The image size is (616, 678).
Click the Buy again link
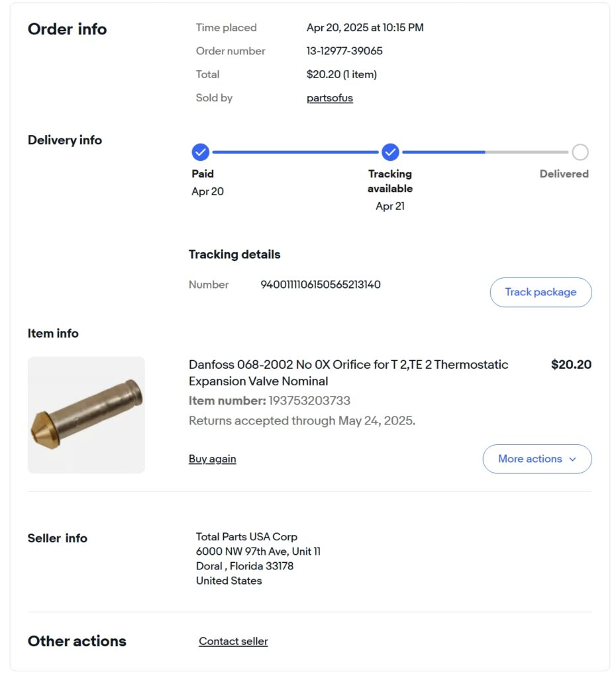pyautogui.click(x=213, y=459)
